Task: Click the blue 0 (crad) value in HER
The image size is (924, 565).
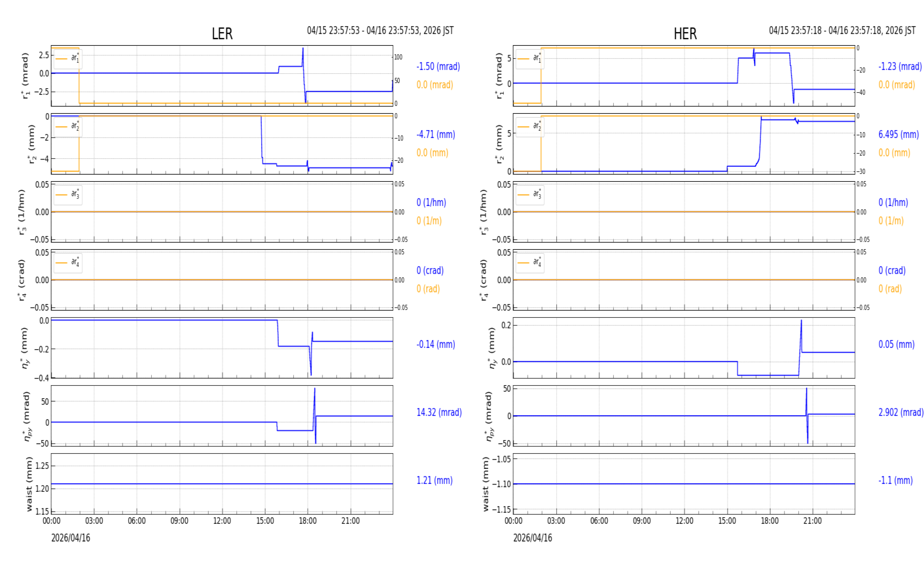Action: pyautogui.click(x=892, y=271)
